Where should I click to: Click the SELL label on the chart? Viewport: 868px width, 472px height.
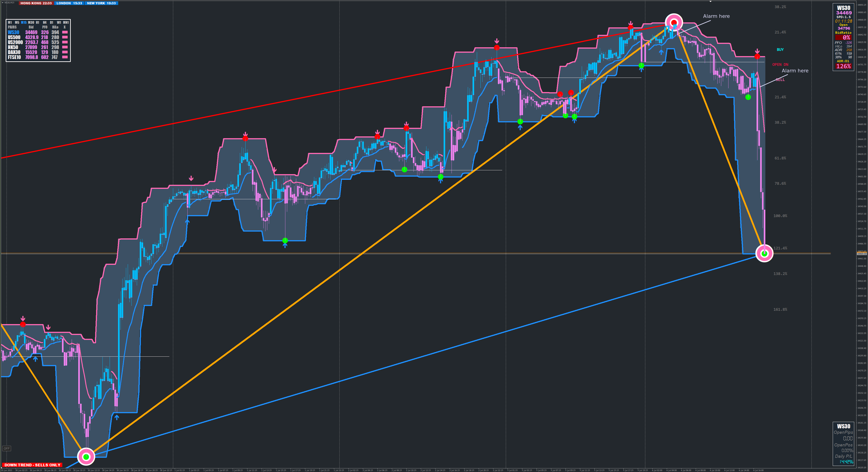(x=780, y=80)
